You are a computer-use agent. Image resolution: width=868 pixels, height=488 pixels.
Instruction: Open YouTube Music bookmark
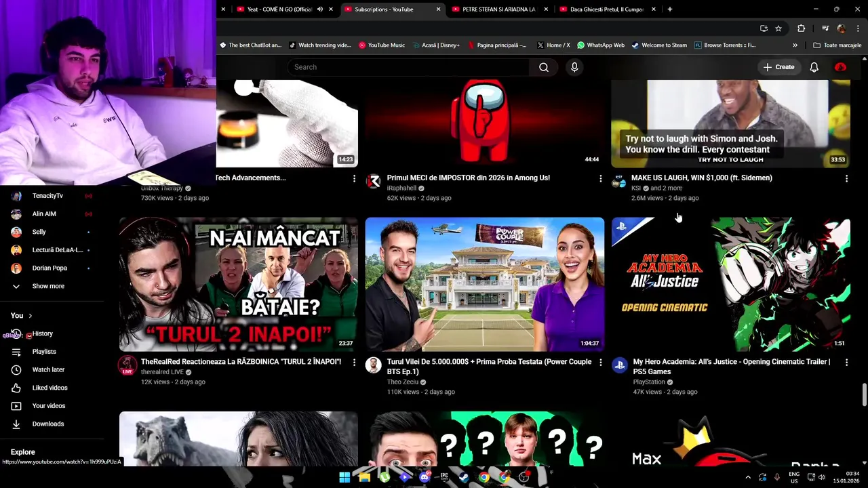click(x=382, y=45)
